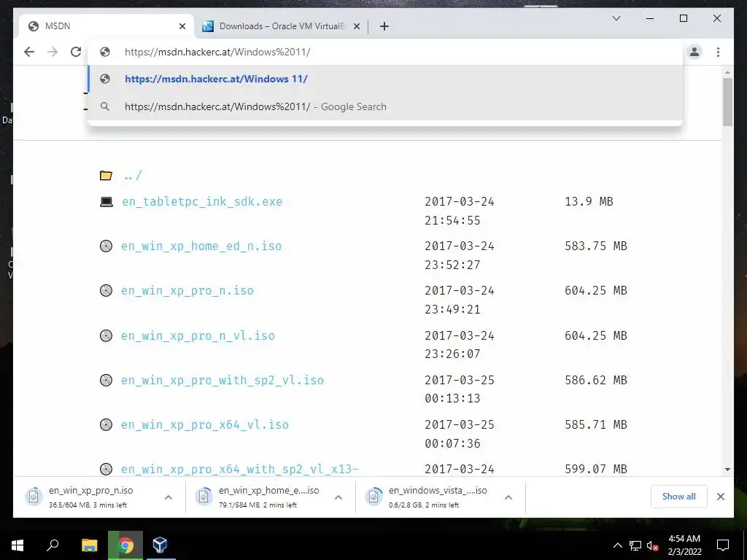Image resolution: width=747 pixels, height=560 pixels.
Task: Click the disc icon for en_win_xp_pro_x64_with_sp2_vl_x13-
Action: coord(106,469)
